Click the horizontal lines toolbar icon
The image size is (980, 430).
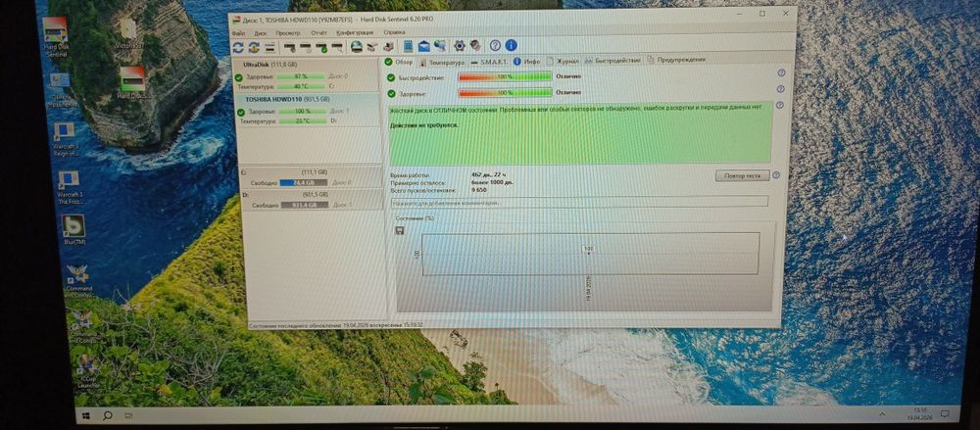270,47
